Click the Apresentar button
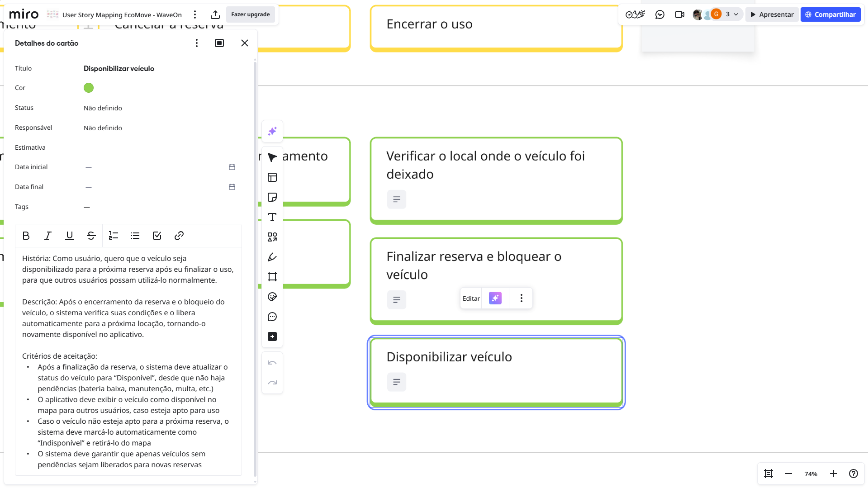Image resolution: width=868 pixels, height=488 pixels. 772,14
